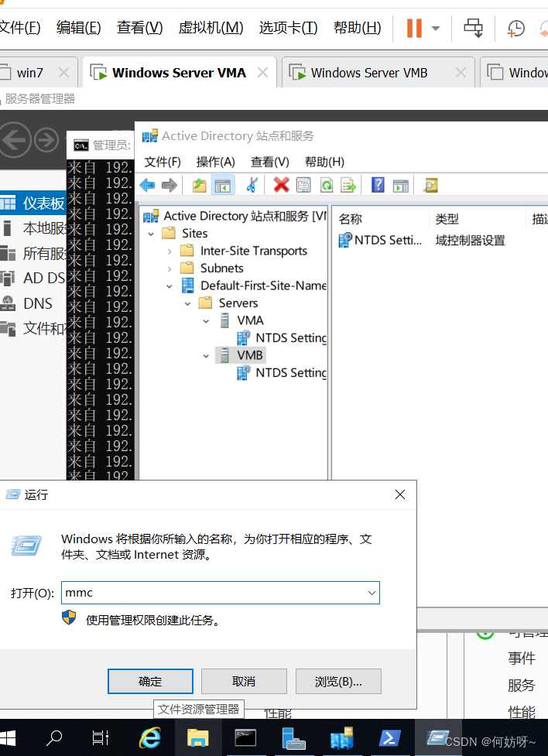Click the Find magnifier toolbar icon
Viewport: 548px width, 756px height.
(x=430, y=185)
